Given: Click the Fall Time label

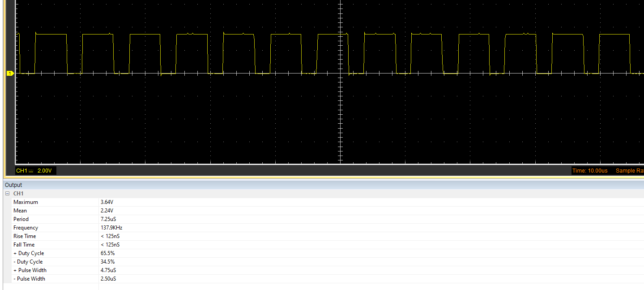Looking at the screenshot, I should [24, 244].
